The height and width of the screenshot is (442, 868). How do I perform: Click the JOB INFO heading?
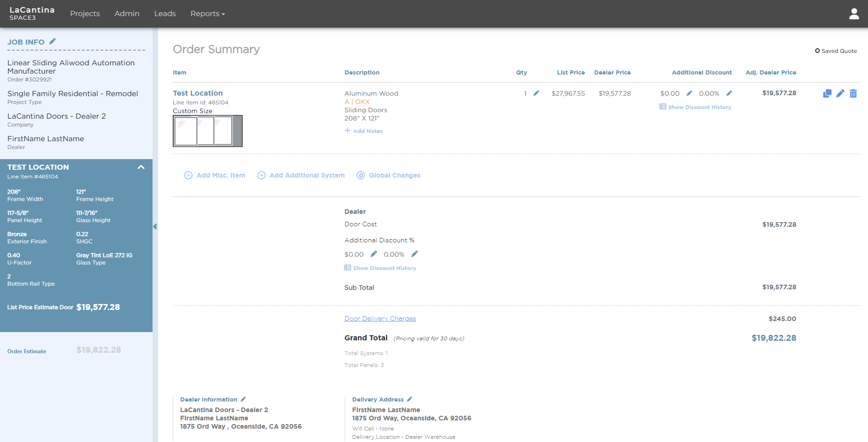pos(26,42)
